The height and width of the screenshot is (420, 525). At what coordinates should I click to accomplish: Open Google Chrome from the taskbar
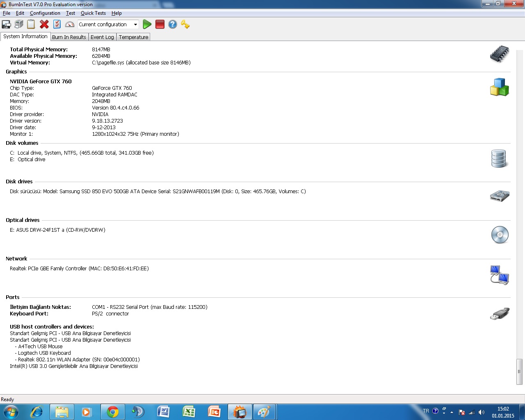point(113,412)
